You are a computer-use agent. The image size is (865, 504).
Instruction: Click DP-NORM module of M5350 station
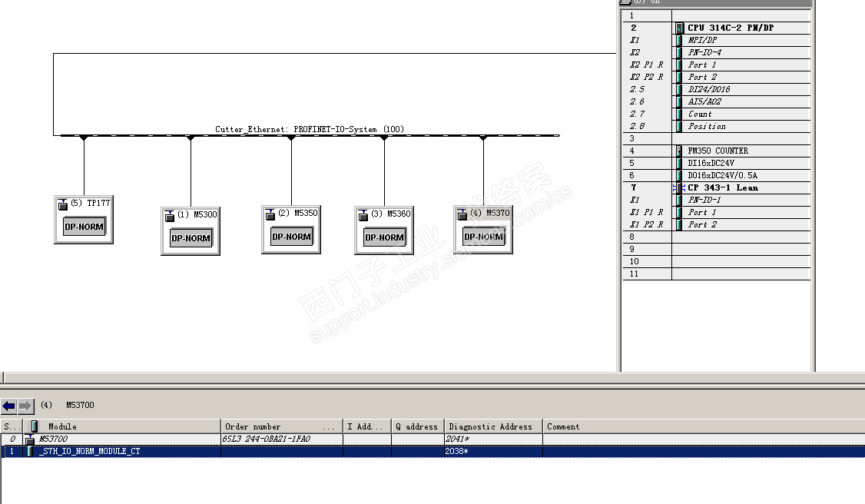point(291,237)
